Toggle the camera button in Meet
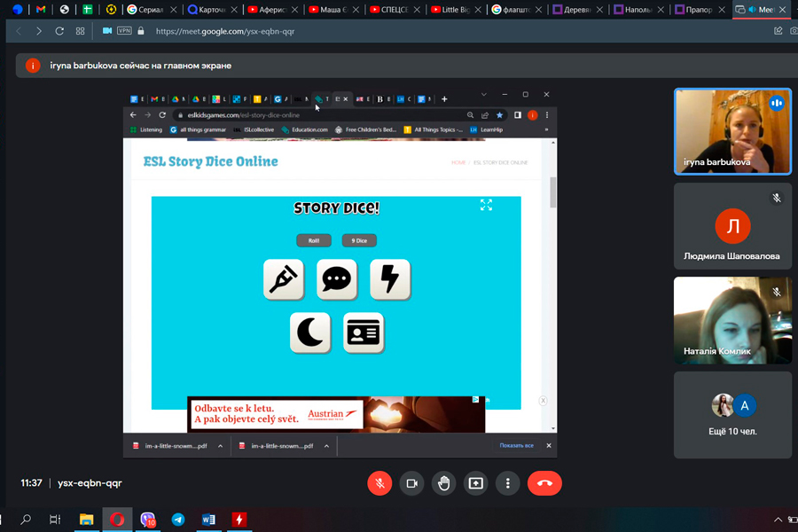This screenshot has height=532, width=798. point(411,483)
